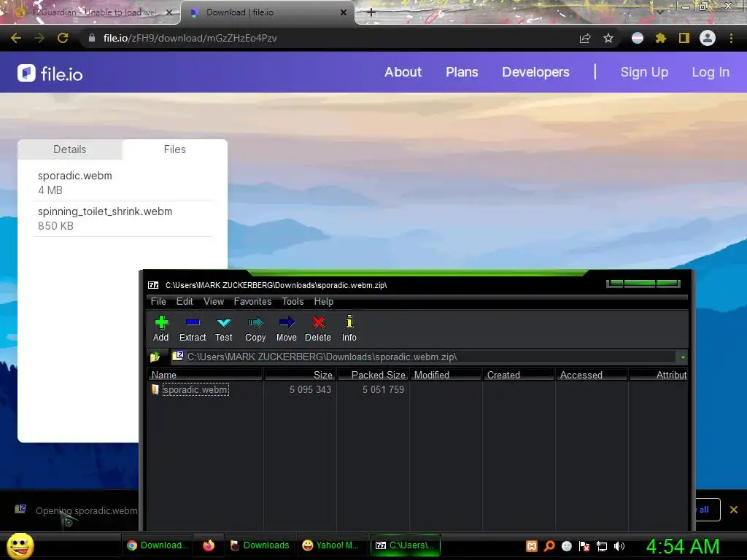The height and width of the screenshot is (560, 747).
Task: Click the red Delete icon in 7-Zip
Action: tap(318, 328)
